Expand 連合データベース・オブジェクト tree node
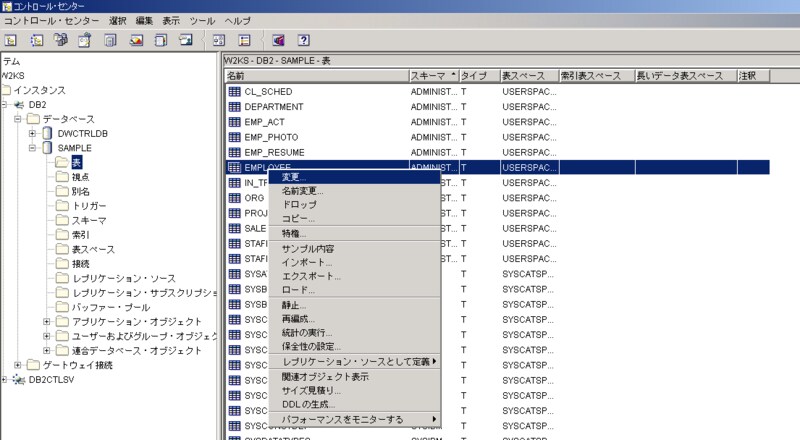Image resolution: width=800 pixels, height=440 pixels. click(x=46, y=350)
